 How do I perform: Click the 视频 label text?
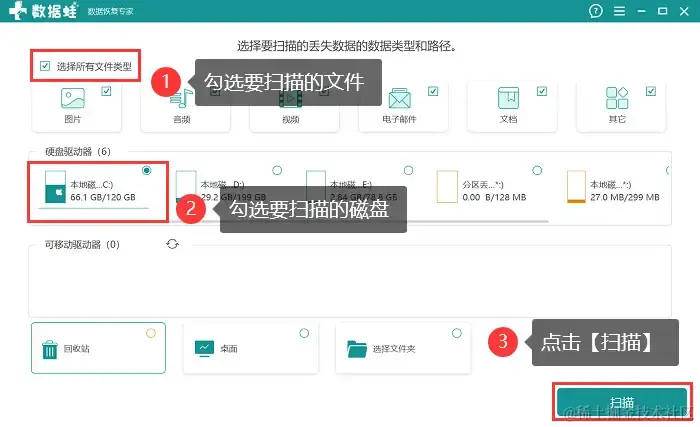291,119
